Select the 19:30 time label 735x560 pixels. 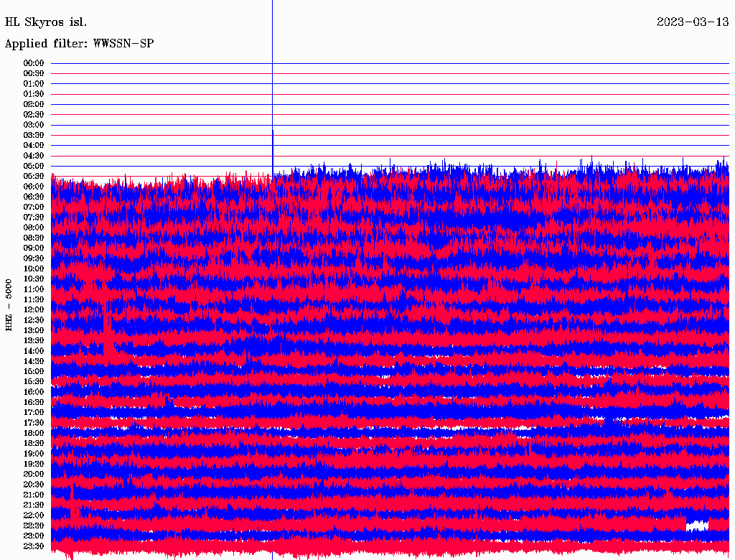[34, 464]
